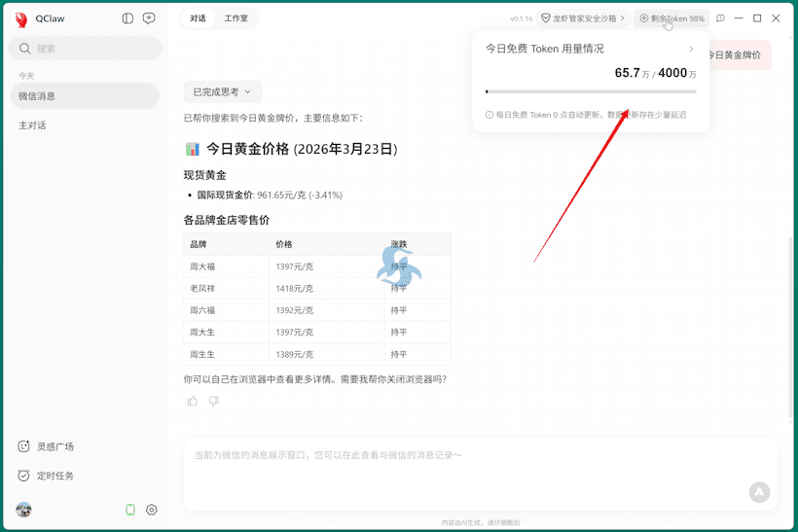Image resolution: width=798 pixels, height=532 pixels.
Task: Click the send arrow button
Action: pyautogui.click(x=759, y=492)
